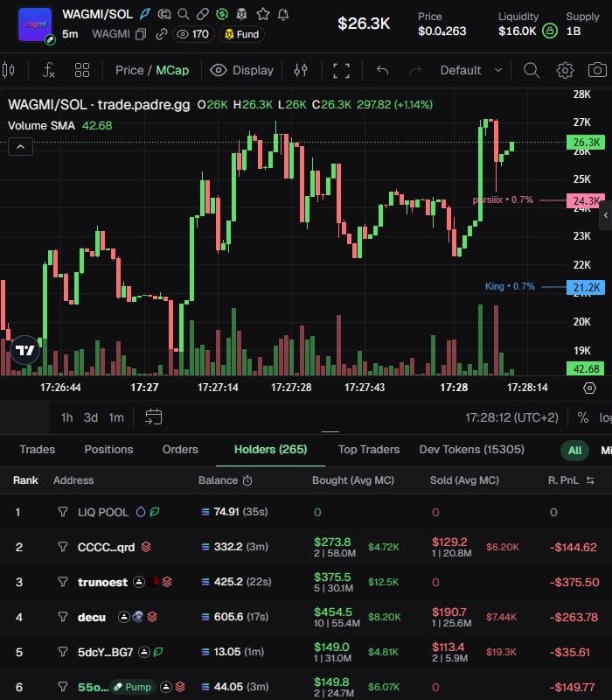This screenshot has height=700, width=612.
Task: Filter by 5dcY...BG7 holder funnel
Action: [63, 652]
